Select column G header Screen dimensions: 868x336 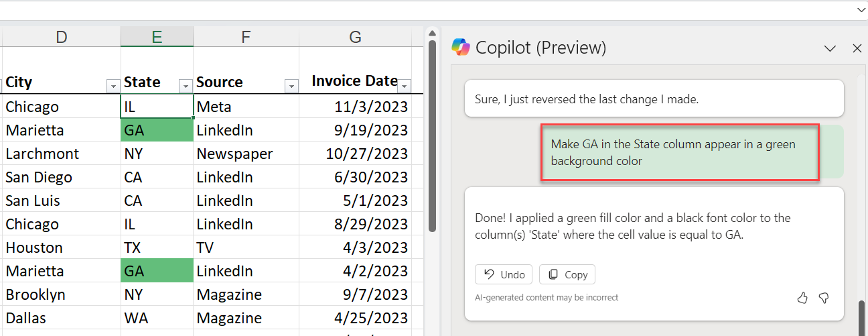[x=355, y=37]
